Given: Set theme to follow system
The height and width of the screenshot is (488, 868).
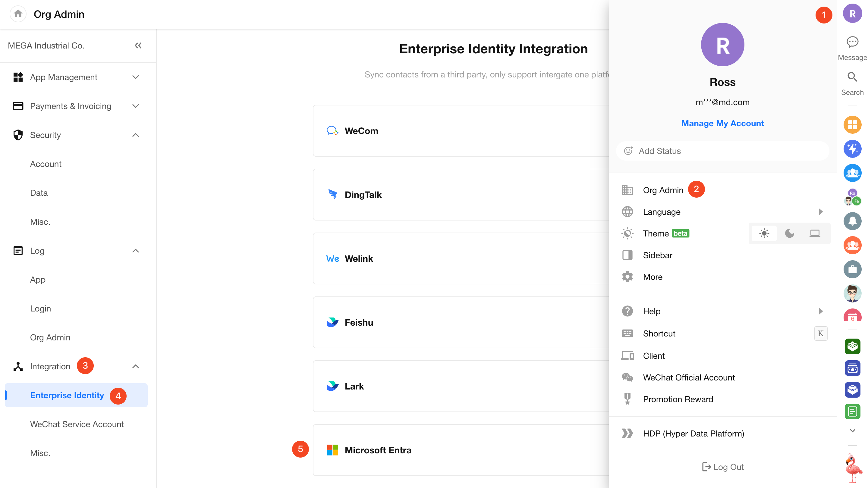Looking at the screenshot, I should (815, 233).
